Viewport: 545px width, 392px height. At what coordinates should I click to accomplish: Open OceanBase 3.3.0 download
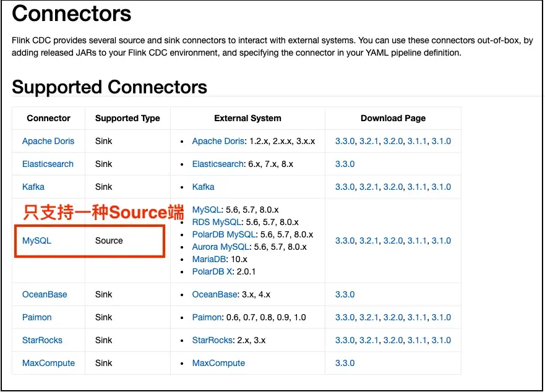pos(345,294)
